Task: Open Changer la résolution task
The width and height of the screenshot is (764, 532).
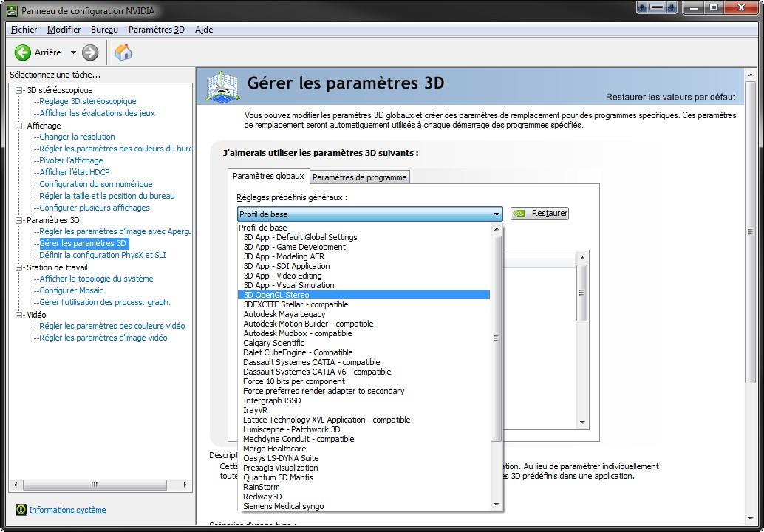Action: (x=77, y=137)
